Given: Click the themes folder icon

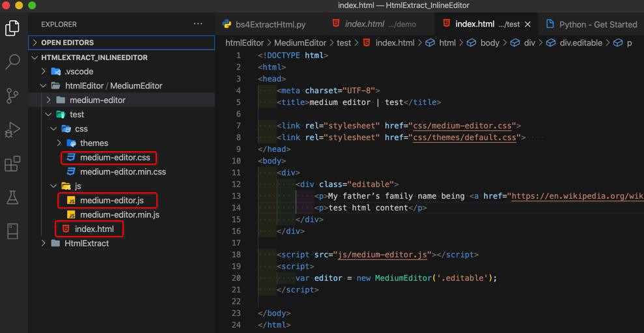Looking at the screenshot, I should 71,143.
